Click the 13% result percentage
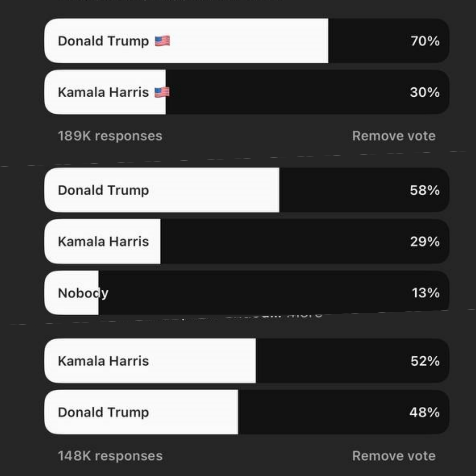This screenshot has width=476, height=476. click(x=426, y=293)
